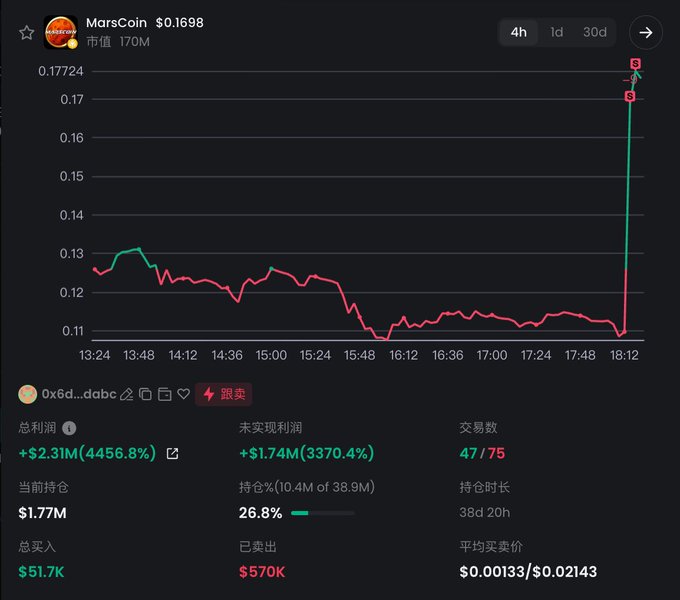The width and height of the screenshot is (680, 600).
Task: Click holding duration 38d 20h
Action: click(484, 512)
